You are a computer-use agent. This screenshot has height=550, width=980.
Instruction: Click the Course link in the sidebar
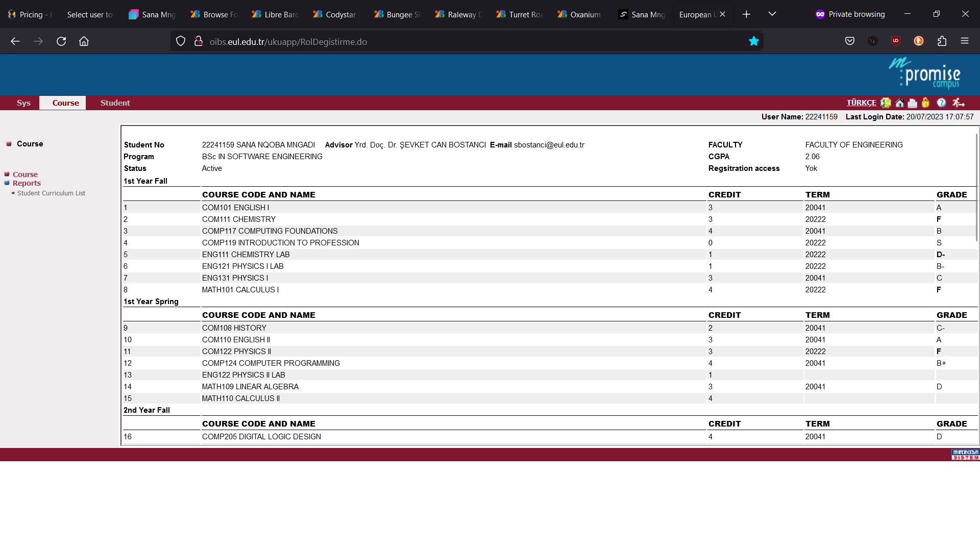coord(25,174)
